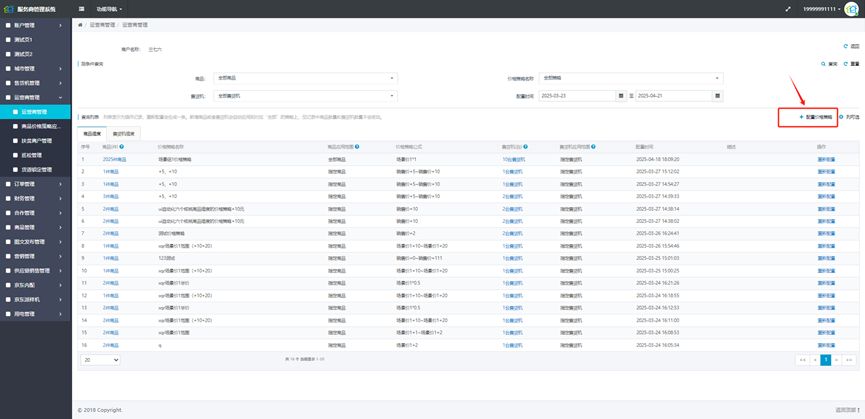Click the help icon beside 商品(件) header
This screenshot has width=865, height=419.
[121, 147]
